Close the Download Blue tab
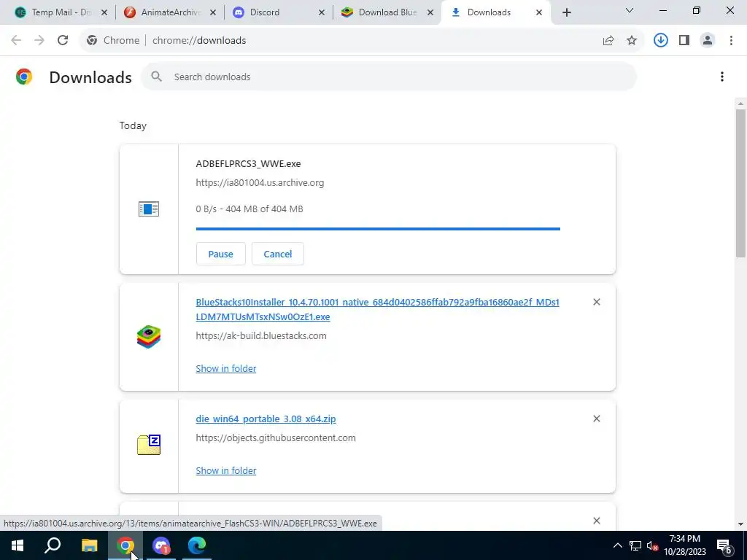This screenshot has height=560, width=747. click(430, 12)
